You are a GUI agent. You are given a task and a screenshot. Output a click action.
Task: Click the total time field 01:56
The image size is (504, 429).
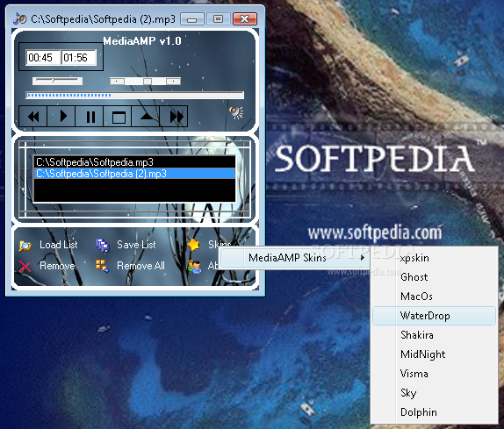click(x=78, y=58)
